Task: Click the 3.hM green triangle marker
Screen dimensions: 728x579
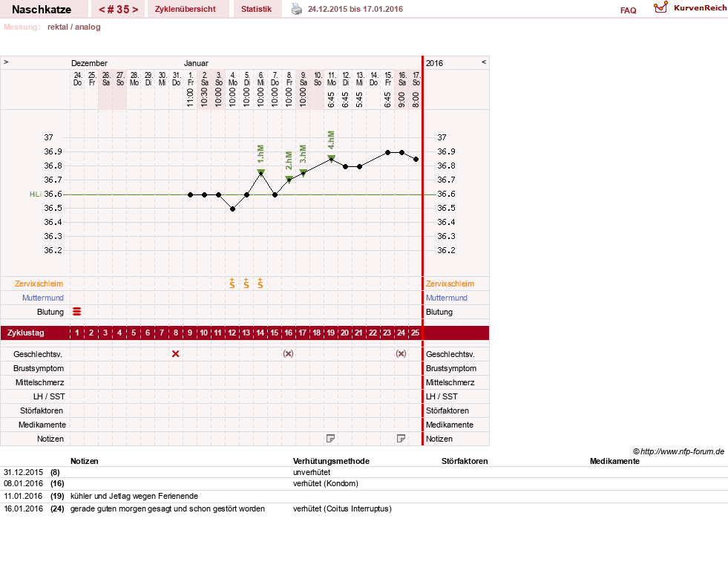Action: [304, 173]
